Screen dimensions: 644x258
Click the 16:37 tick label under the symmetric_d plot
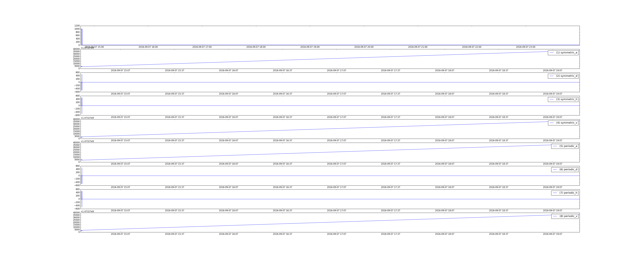click(282, 94)
